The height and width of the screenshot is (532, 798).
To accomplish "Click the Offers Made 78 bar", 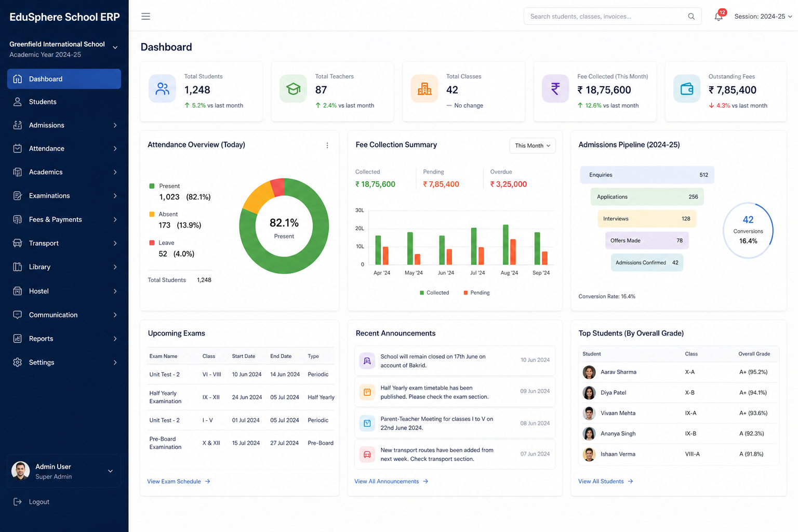I will 647,241.
